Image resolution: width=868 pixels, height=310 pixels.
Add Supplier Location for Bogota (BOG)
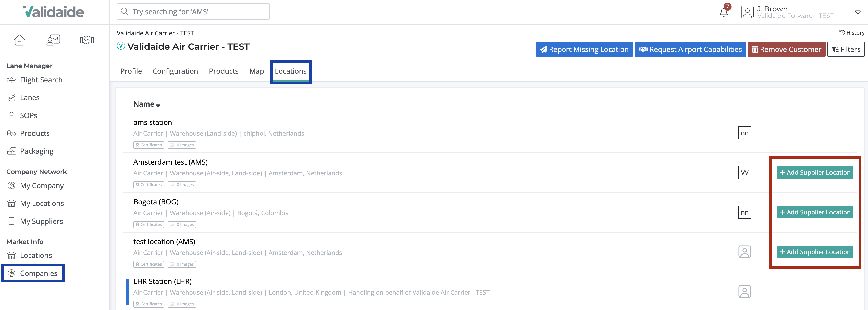(x=815, y=212)
